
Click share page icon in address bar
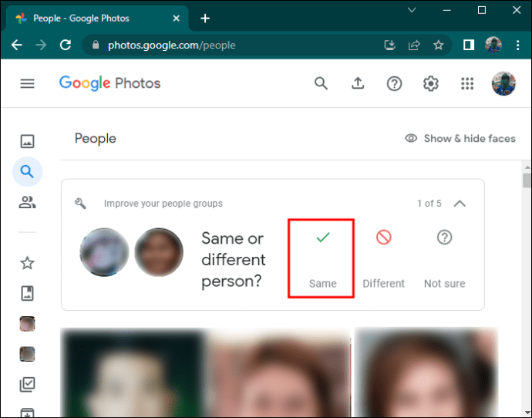click(x=414, y=46)
